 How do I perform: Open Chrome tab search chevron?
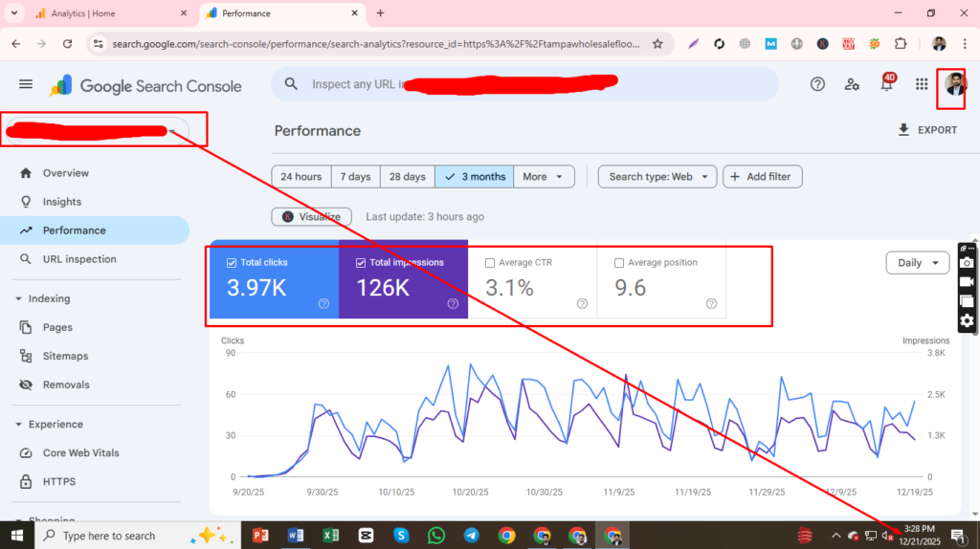(13, 12)
